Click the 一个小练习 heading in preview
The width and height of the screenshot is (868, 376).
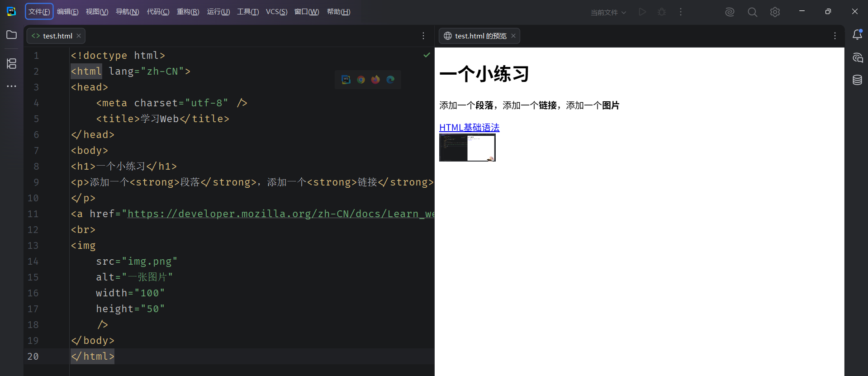coord(484,74)
